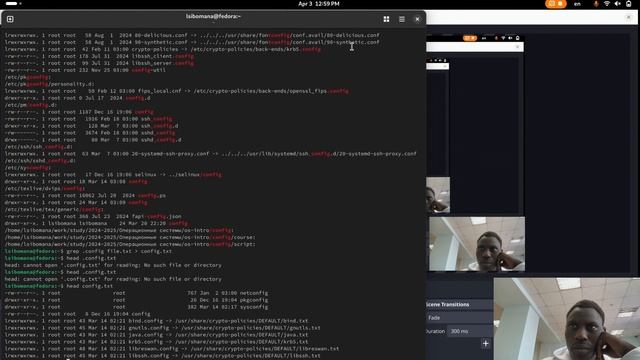Viewport: 640px width, 360px height.
Task: Click the volume icon in the top bar
Action: (618, 4)
